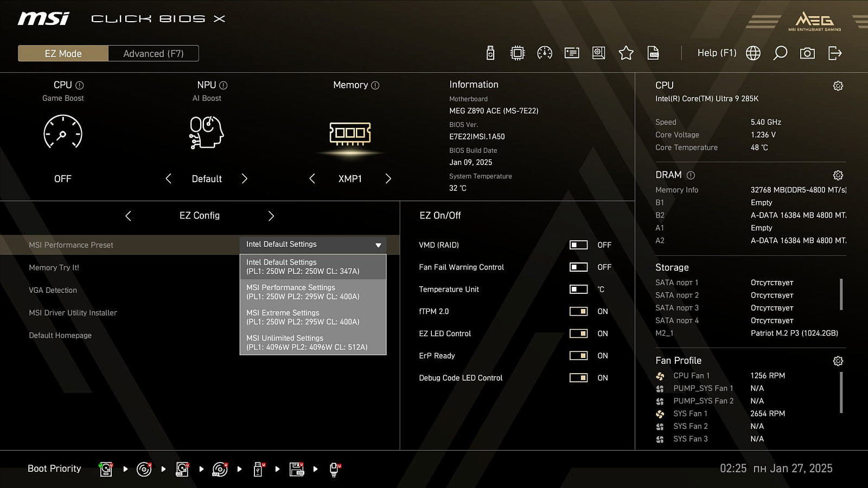Open Default Homepage option
This screenshot has width=868, height=488.
pos(60,336)
